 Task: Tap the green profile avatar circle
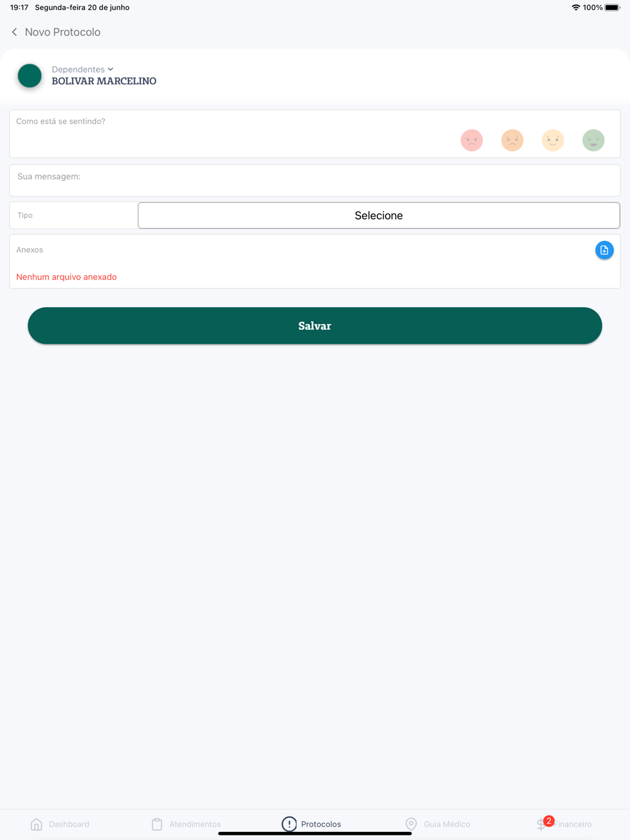point(30,76)
